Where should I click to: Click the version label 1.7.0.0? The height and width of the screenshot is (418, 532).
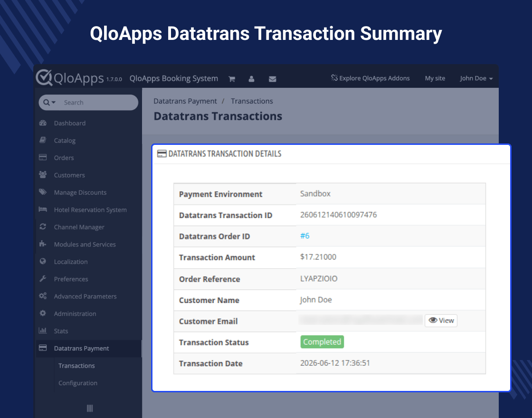(114, 79)
